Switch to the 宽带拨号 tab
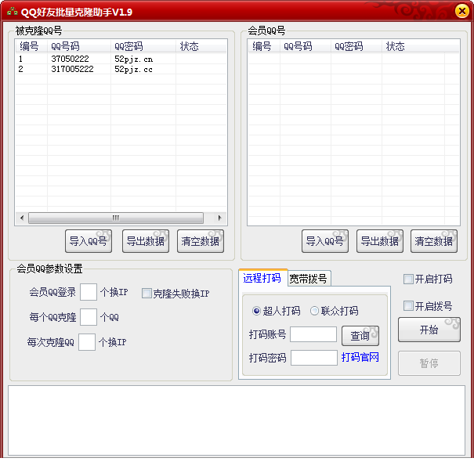Viewport: 474px width, 476px height. coord(309,279)
